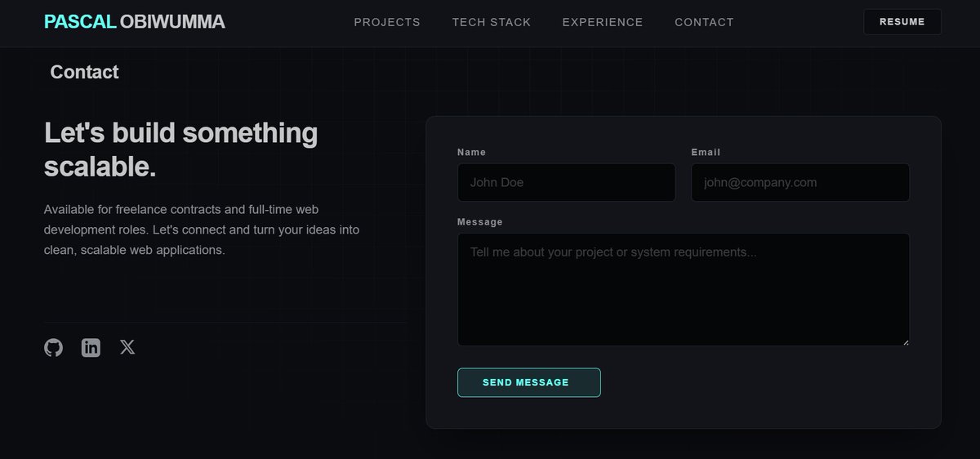Select the Contact nav item
This screenshot has height=459, width=980.
[x=704, y=22]
